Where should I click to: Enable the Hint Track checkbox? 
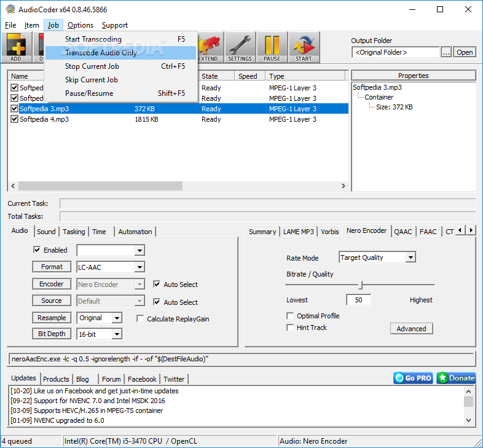coord(290,328)
